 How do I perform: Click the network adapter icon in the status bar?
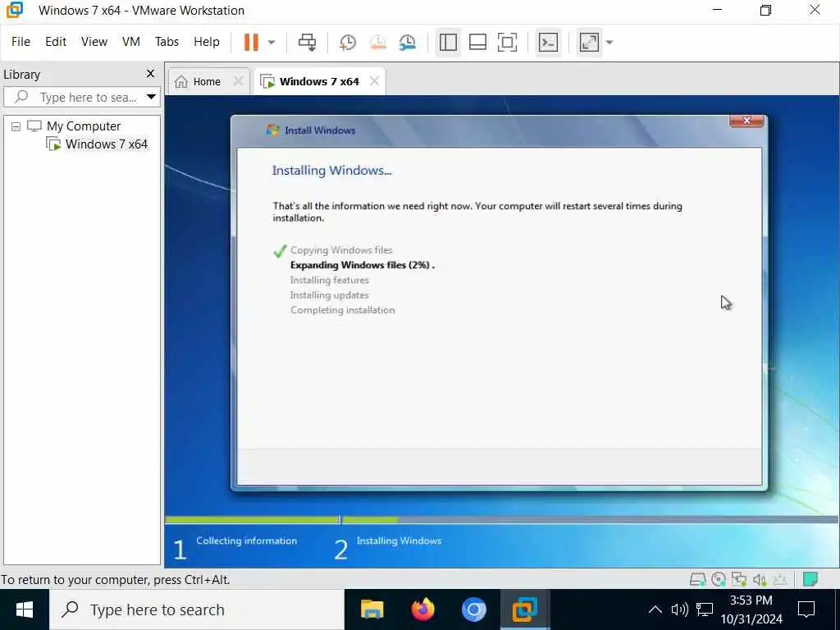coord(739,579)
